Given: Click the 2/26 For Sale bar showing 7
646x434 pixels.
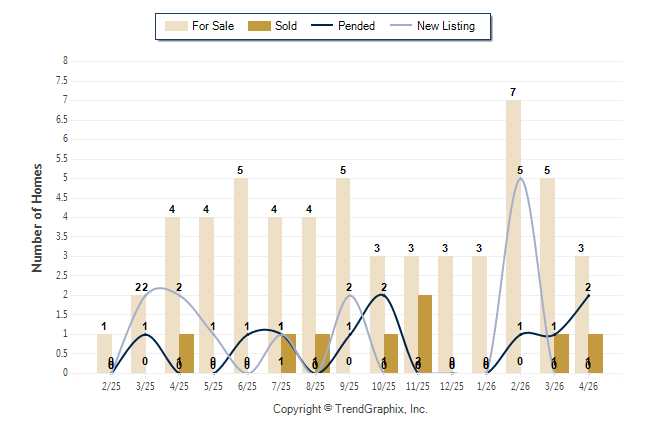Looking at the screenshot, I should [x=513, y=237].
